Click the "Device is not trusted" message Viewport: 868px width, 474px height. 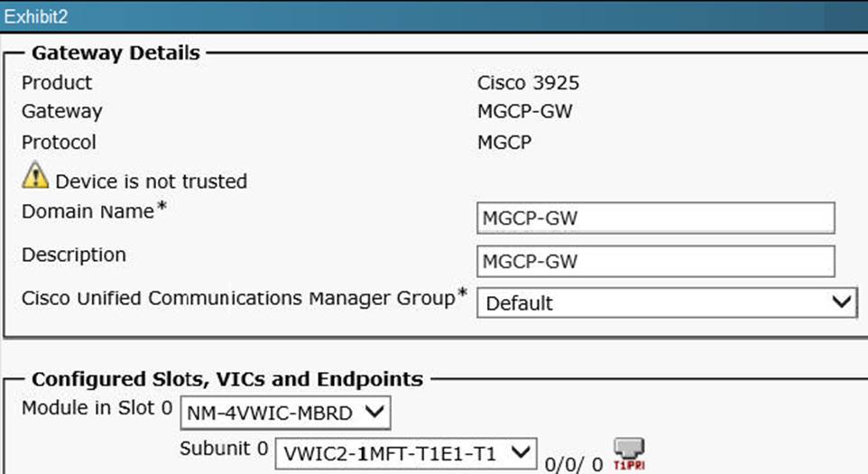click(151, 181)
